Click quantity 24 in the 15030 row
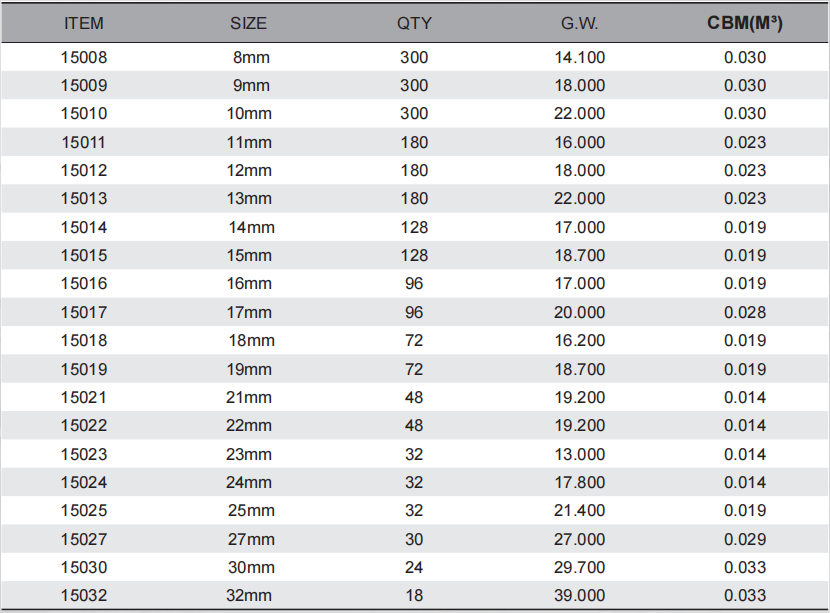The height and width of the screenshot is (613, 830). [x=414, y=567]
